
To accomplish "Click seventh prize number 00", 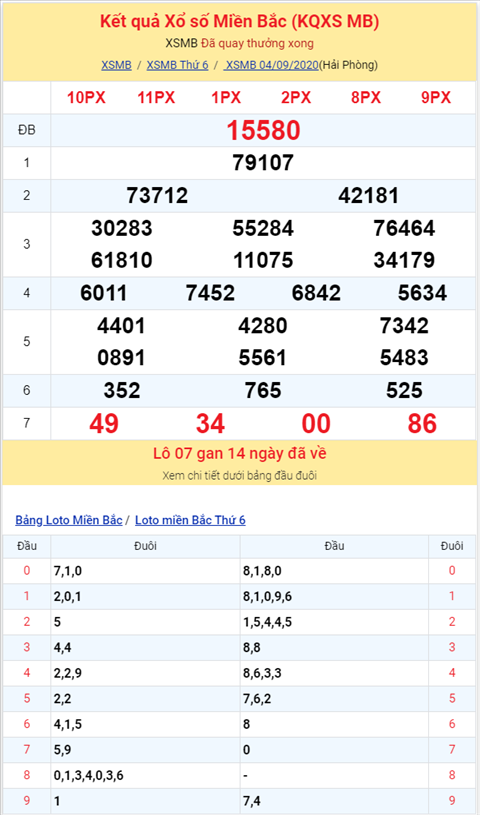I will coord(316,424).
